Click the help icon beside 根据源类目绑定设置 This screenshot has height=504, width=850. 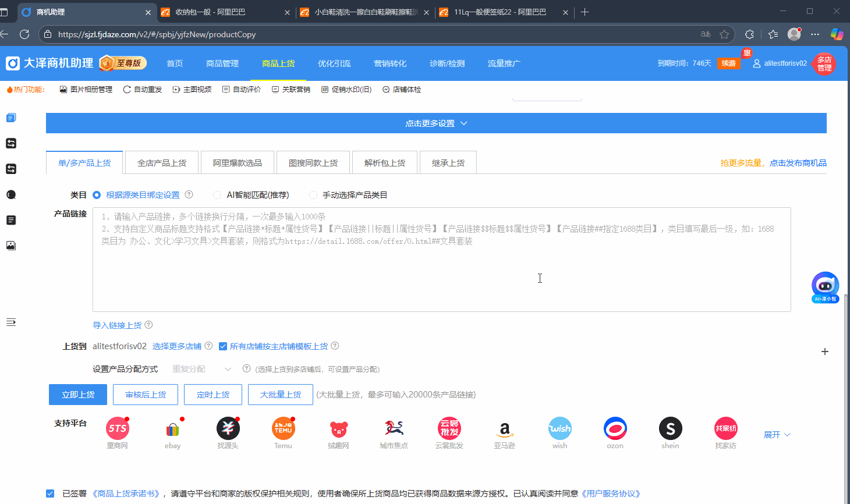pos(189,194)
